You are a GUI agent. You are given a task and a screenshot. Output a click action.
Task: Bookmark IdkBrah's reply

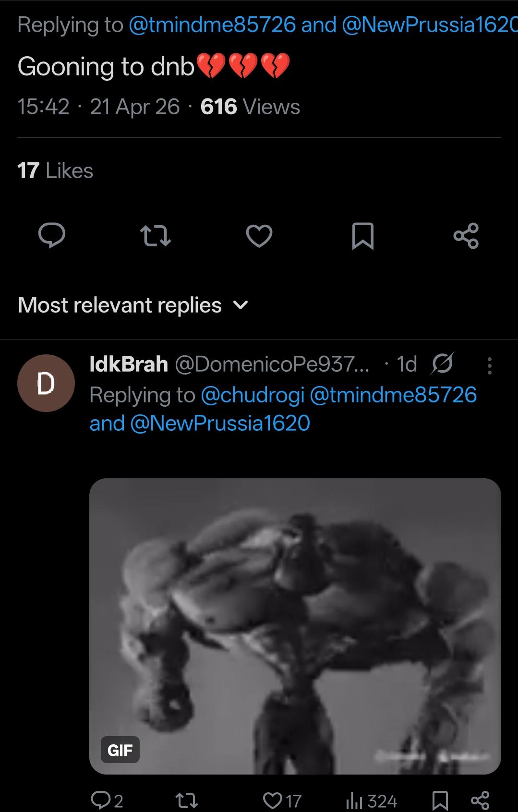(x=440, y=800)
